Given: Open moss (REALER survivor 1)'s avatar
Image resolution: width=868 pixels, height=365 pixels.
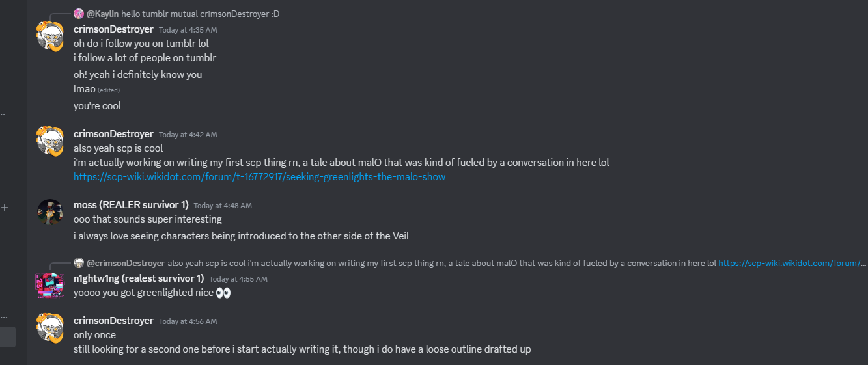Looking at the screenshot, I should coord(50,212).
